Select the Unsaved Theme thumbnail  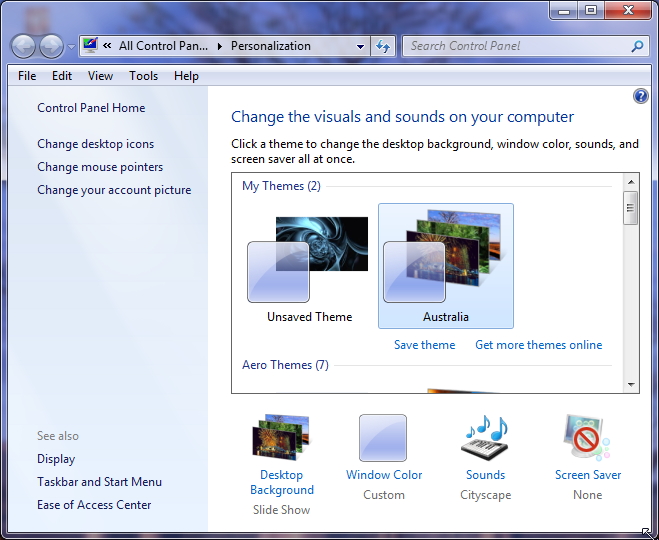tap(309, 266)
